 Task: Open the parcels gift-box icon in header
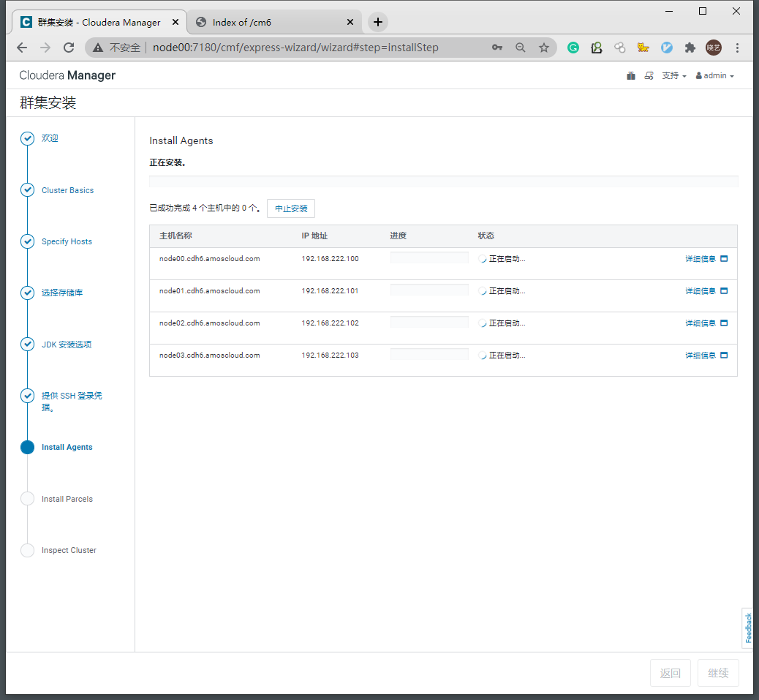click(631, 75)
